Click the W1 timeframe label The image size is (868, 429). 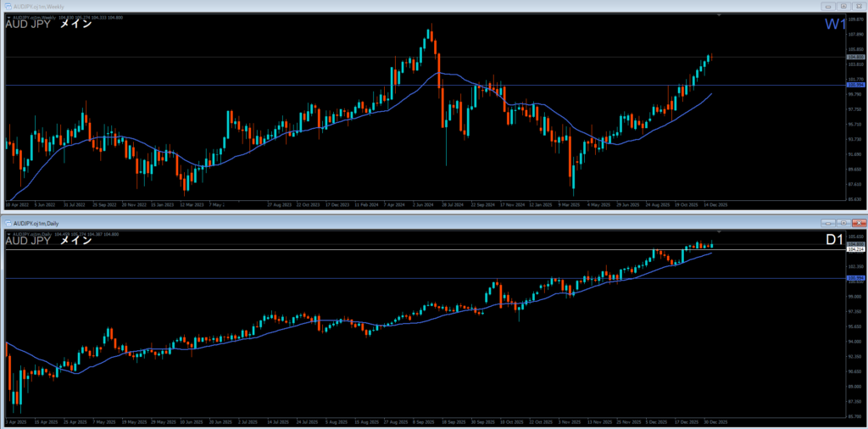point(835,25)
